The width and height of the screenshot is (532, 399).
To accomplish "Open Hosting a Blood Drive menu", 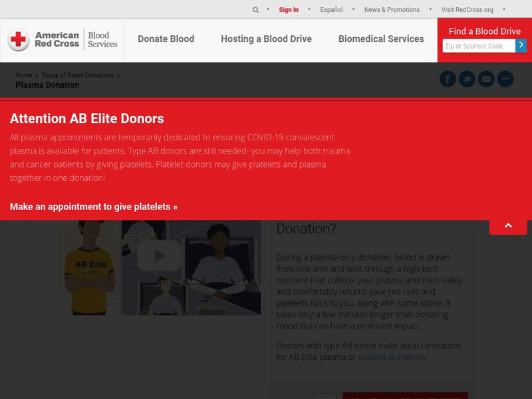I will [x=267, y=39].
